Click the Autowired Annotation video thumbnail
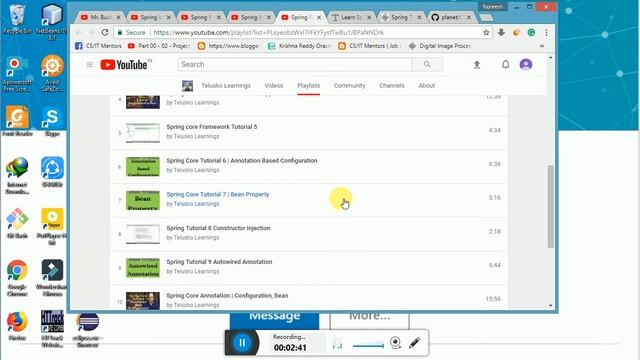Image resolution: width=640 pixels, height=360 pixels. tap(142, 268)
